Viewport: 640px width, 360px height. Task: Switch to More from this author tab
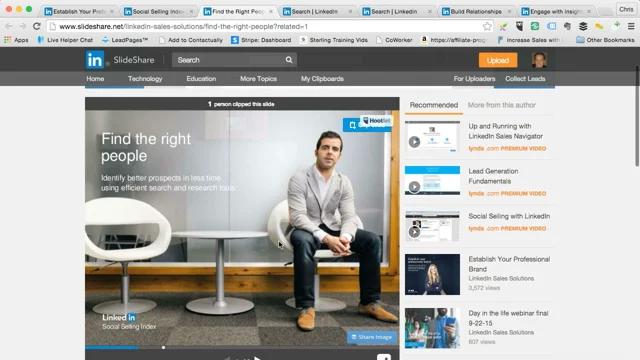[502, 105]
